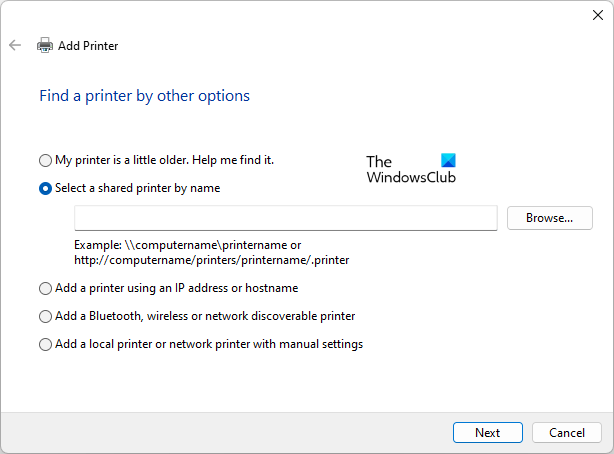
Task: Click the http://computername/printers example URL line
Action: (211, 260)
